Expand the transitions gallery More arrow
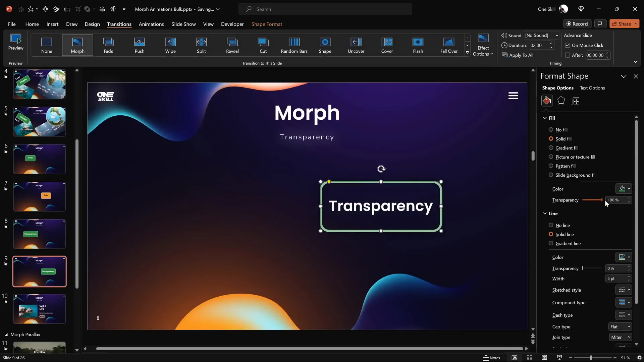The width and height of the screenshot is (644, 362). coord(467,52)
